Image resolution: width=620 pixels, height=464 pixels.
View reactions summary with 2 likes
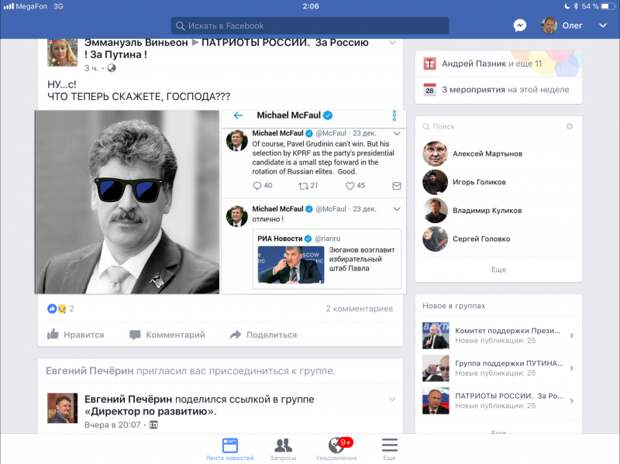pos(60,309)
